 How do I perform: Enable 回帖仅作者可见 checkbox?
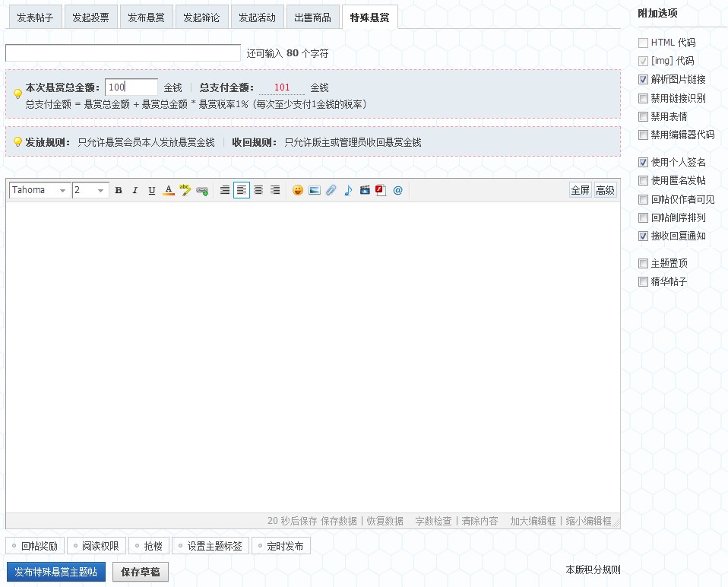(643, 200)
